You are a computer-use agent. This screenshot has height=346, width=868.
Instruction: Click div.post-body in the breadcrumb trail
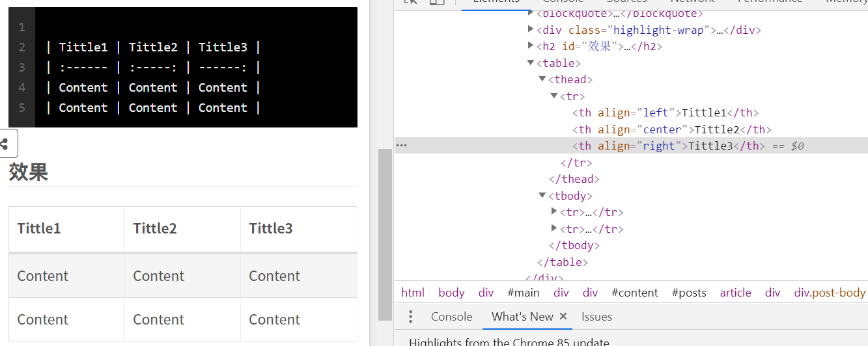(830, 293)
